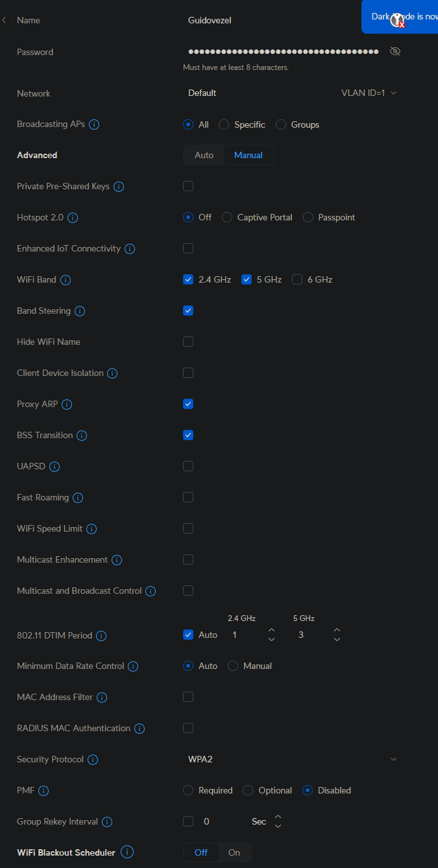Click the info icon next to Proxy ARP

[x=67, y=405]
